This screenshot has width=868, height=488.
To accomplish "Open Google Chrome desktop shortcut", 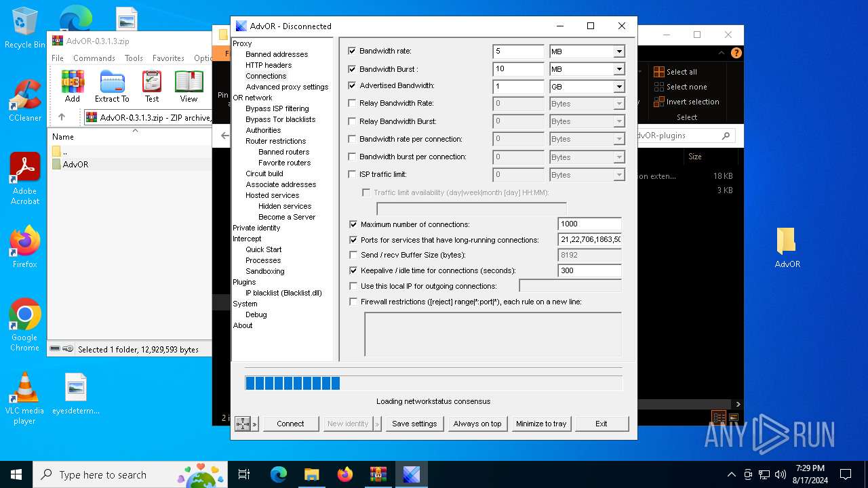I will click(x=25, y=325).
